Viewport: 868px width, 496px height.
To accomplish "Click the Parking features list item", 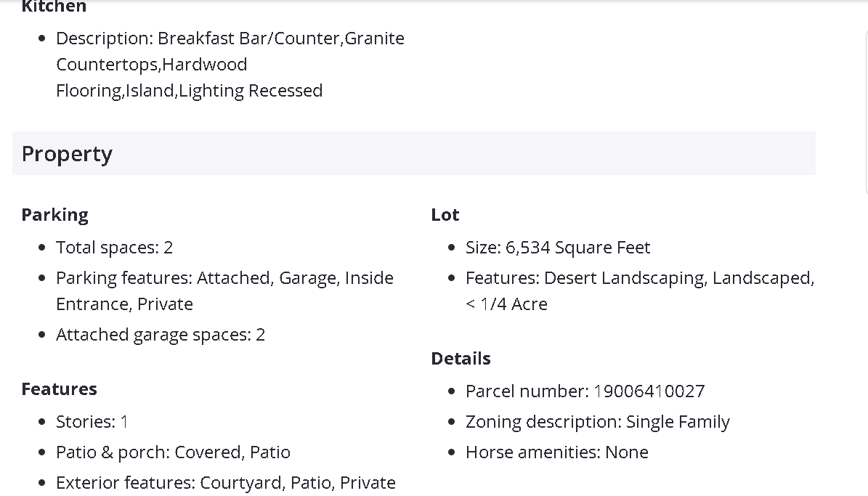I will coord(224,278).
